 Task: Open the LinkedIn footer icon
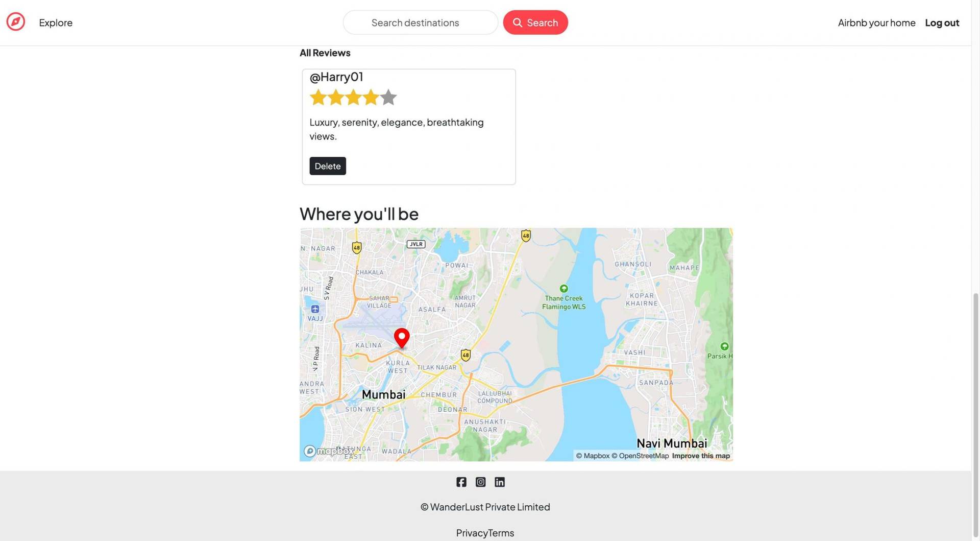500,482
